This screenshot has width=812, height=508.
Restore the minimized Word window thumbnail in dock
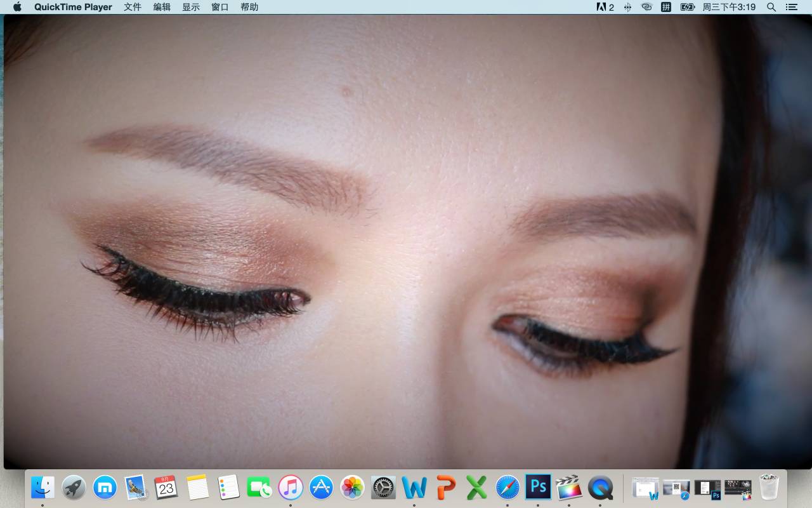[x=645, y=488]
